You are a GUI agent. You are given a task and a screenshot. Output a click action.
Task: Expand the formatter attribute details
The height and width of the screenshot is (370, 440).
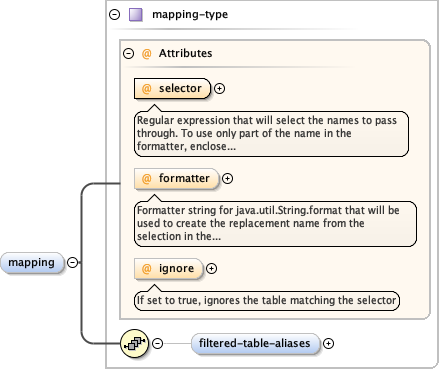[x=227, y=179]
